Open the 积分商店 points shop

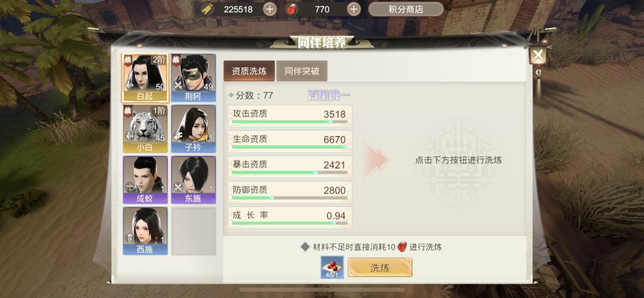tap(406, 9)
